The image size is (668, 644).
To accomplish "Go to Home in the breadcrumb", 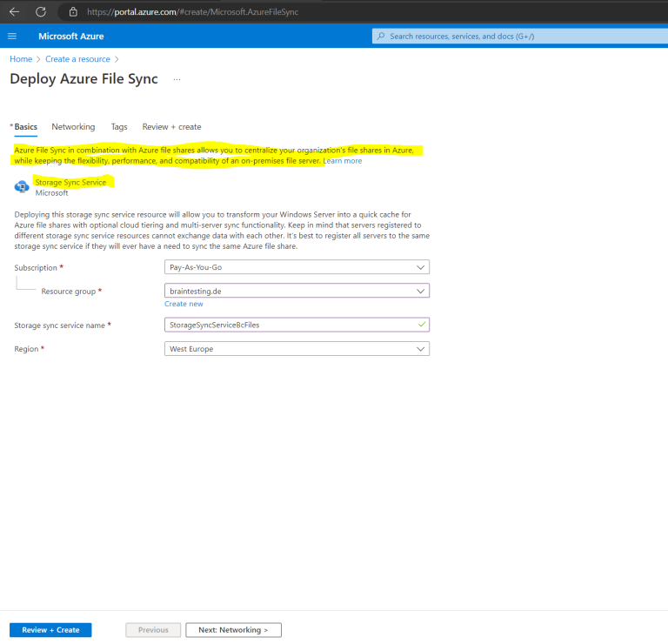I will coord(21,59).
